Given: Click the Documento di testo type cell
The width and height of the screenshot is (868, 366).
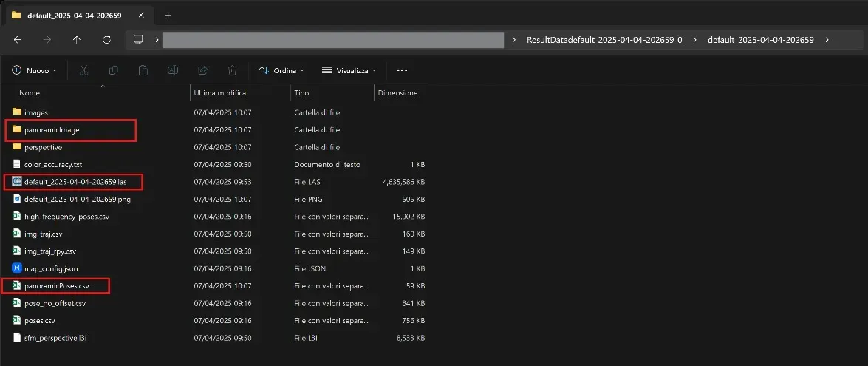Looking at the screenshot, I should tap(327, 164).
